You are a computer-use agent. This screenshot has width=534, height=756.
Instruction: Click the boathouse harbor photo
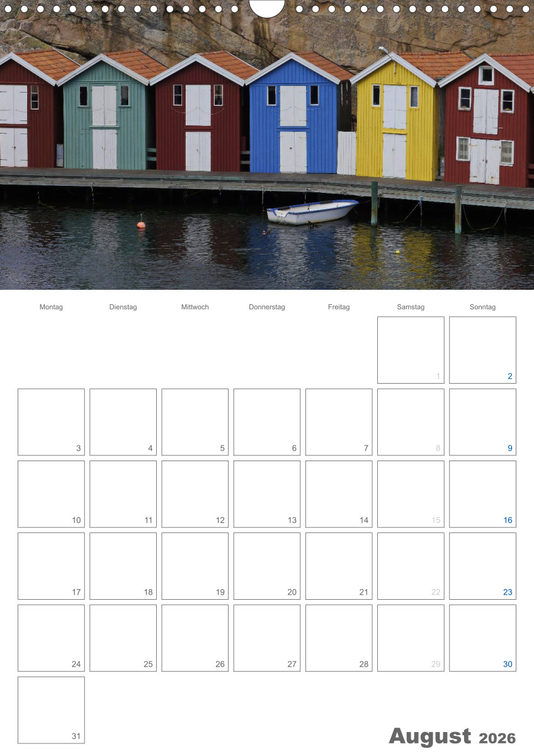267,145
